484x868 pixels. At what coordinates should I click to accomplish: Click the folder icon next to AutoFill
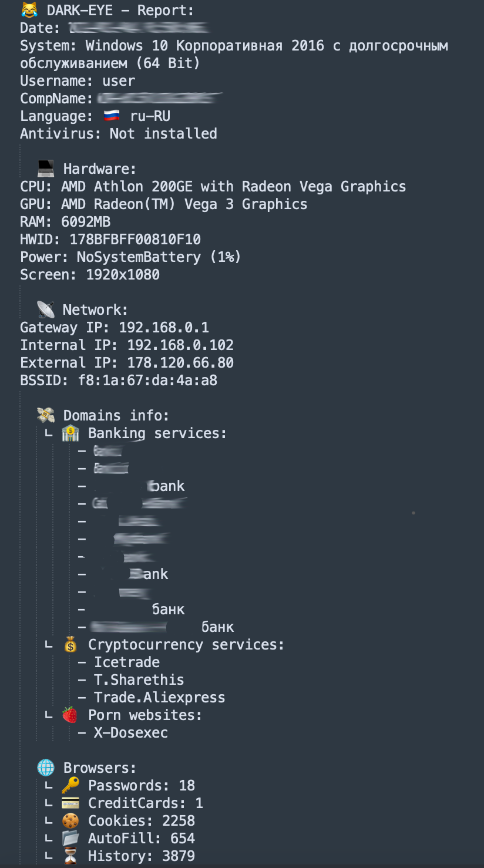click(70, 838)
